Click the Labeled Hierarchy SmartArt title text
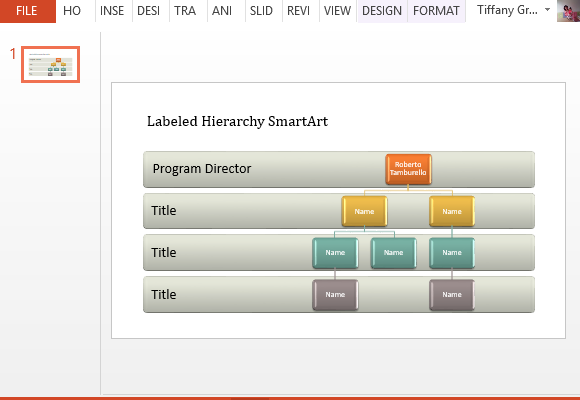The image size is (580, 400). point(237,122)
